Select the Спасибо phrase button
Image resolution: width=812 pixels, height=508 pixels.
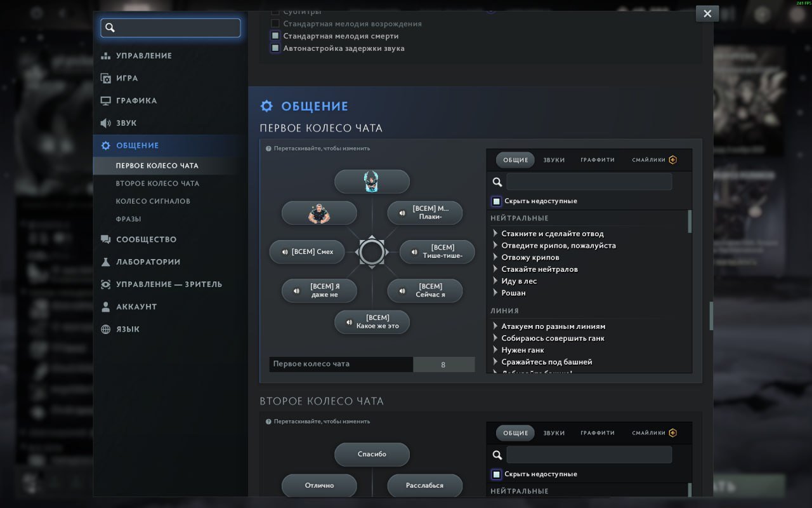point(372,455)
